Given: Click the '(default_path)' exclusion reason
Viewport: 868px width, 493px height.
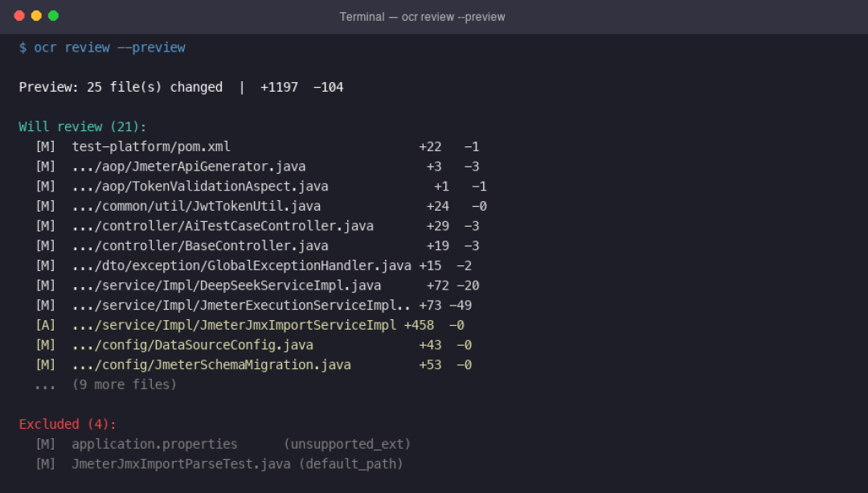Looking at the screenshot, I should click(x=351, y=464).
